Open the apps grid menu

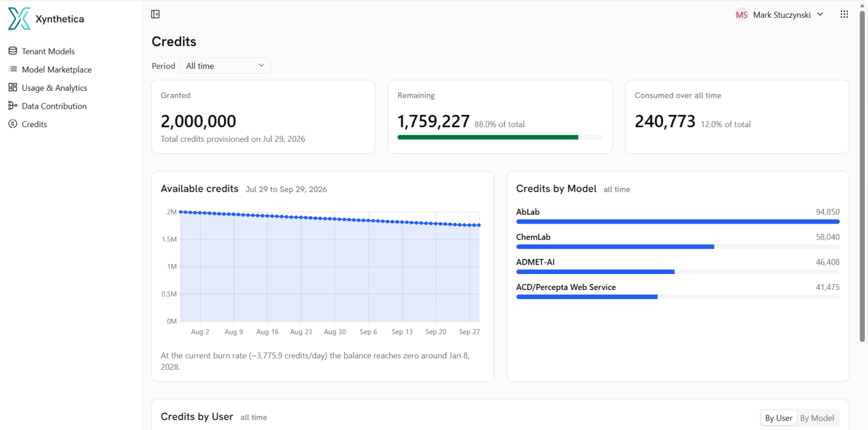(844, 14)
